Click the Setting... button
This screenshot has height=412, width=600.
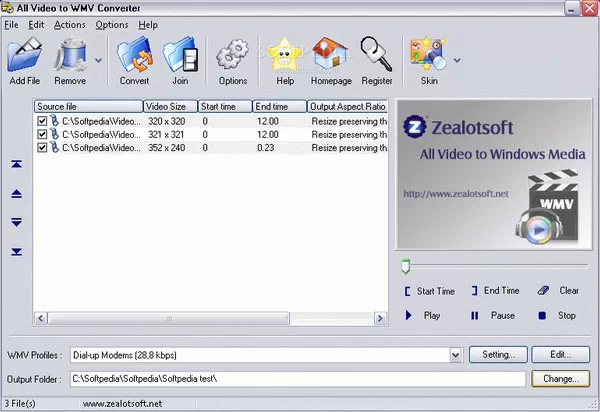pos(498,355)
